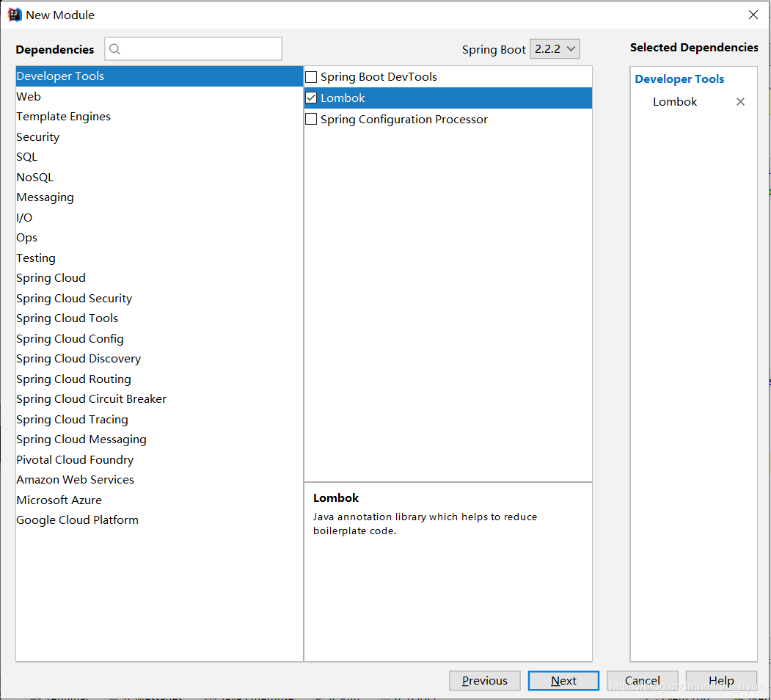Choose the Security category
The height and width of the screenshot is (700, 771).
[159, 136]
